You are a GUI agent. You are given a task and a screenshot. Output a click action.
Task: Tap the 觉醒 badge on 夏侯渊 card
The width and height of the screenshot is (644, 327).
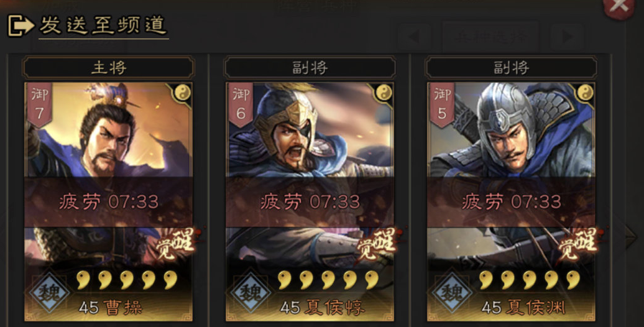578,244
